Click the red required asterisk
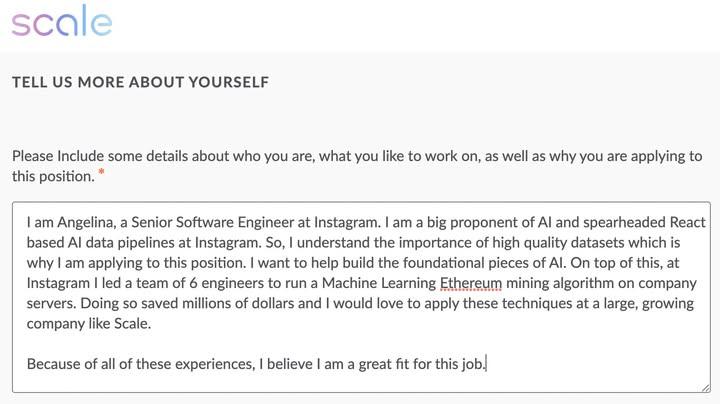 point(102,175)
